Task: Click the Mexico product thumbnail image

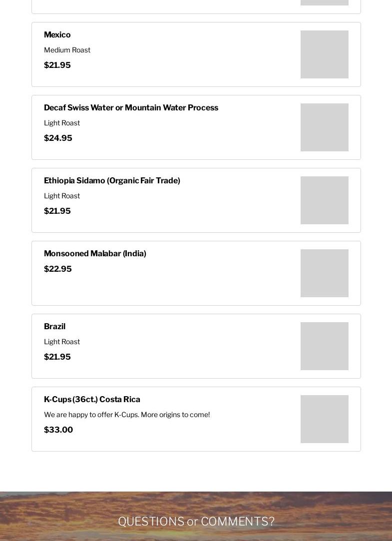Action: click(x=324, y=54)
